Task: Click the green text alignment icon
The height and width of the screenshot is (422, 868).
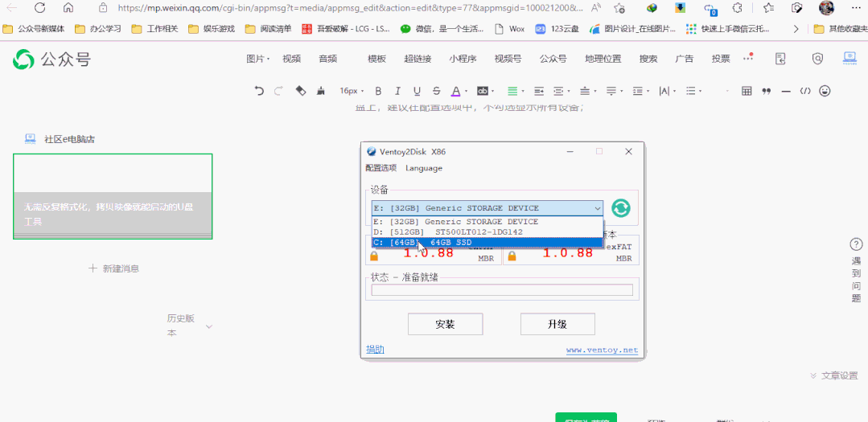Action: [x=512, y=92]
